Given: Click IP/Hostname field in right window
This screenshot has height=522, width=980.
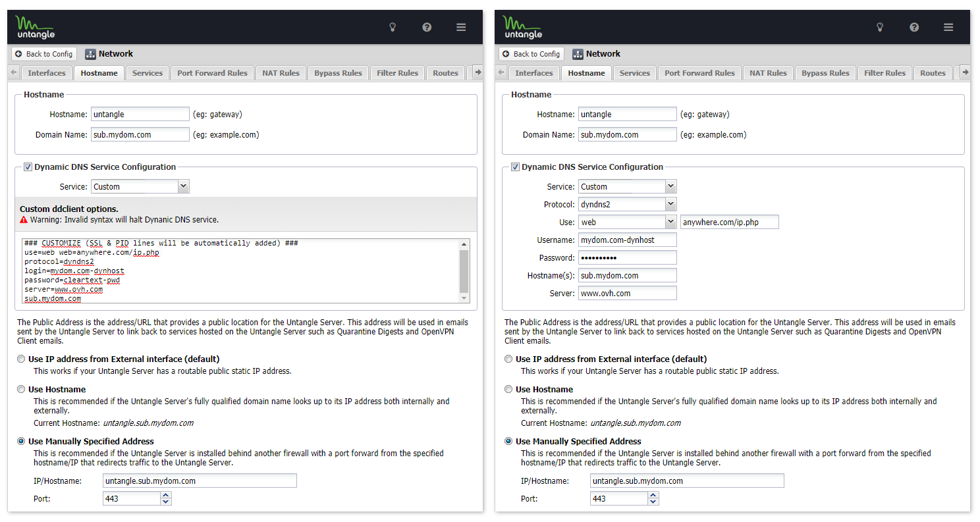Looking at the screenshot, I should pos(688,481).
